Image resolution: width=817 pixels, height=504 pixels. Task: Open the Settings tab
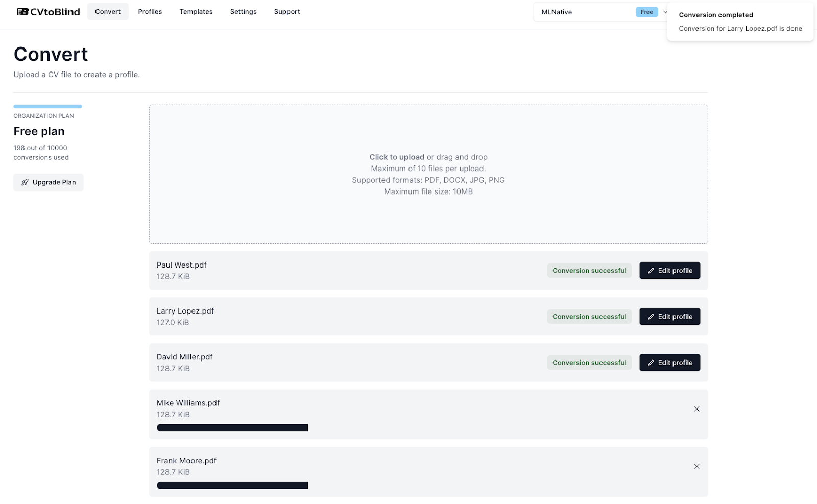click(x=244, y=11)
